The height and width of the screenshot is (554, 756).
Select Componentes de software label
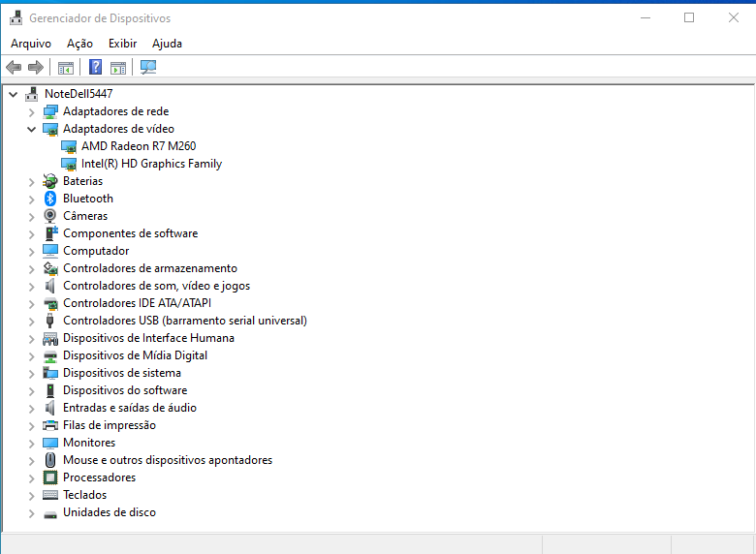pyautogui.click(x=130, y=233)
